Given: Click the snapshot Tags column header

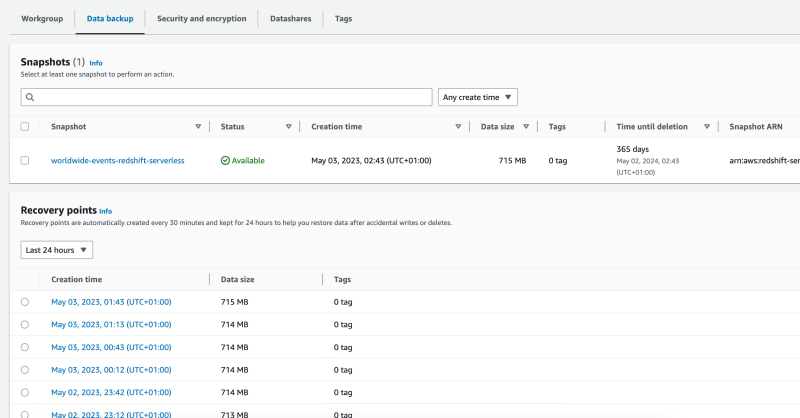Looking at the screenshot, I should [557, 127].
